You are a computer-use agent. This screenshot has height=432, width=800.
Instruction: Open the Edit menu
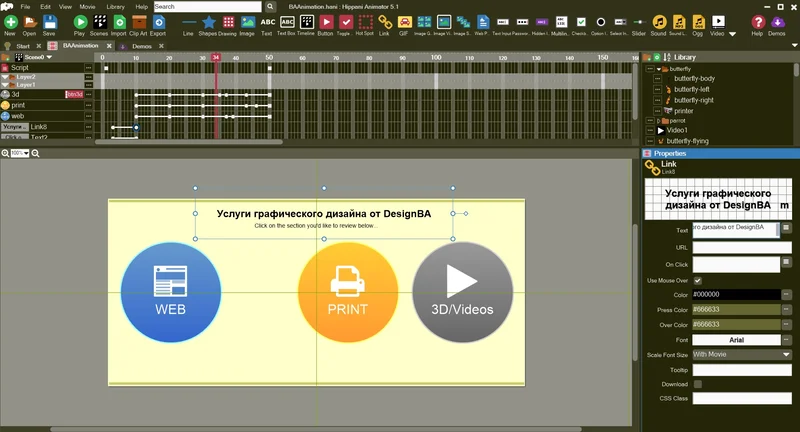45,7
